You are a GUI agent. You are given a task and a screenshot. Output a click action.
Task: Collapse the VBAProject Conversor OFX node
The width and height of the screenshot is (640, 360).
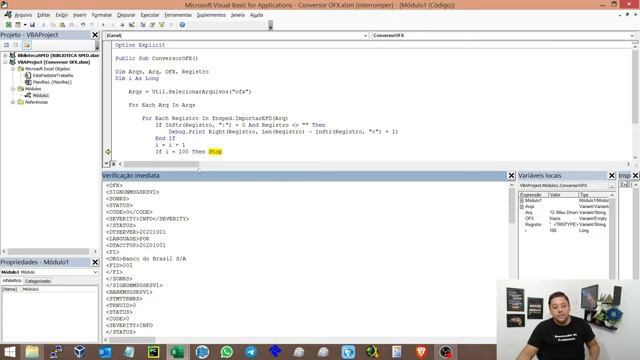coord(5,62)
